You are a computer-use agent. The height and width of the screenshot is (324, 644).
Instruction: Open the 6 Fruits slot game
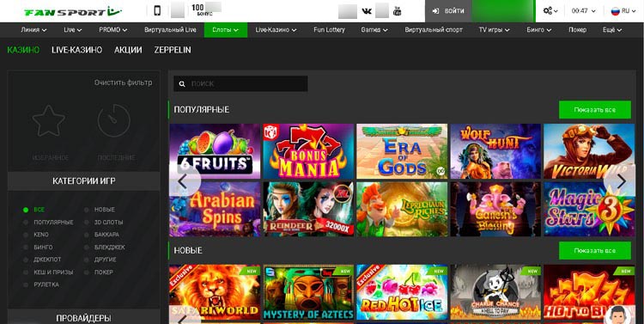(x=215, y=151)
